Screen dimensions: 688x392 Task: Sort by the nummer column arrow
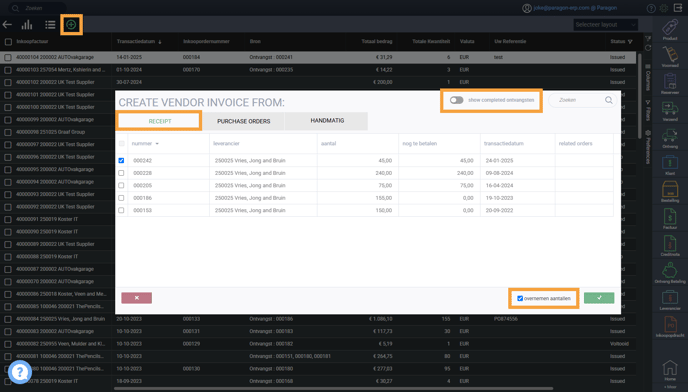[x=157, y=144]
